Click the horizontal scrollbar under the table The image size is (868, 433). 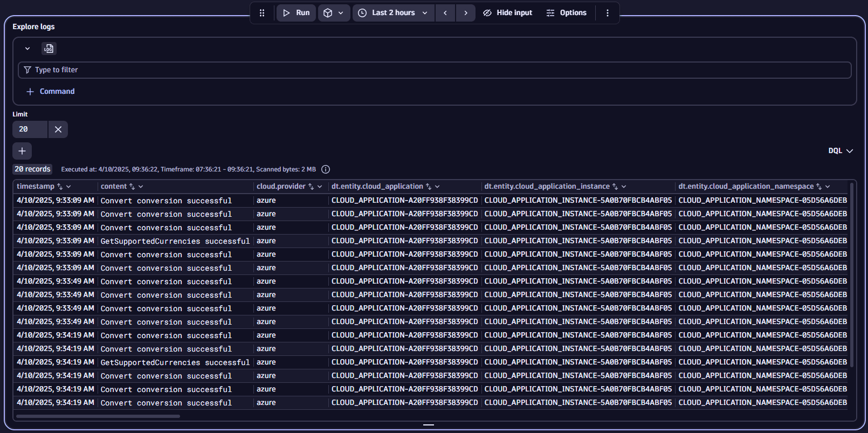(98, 416)
